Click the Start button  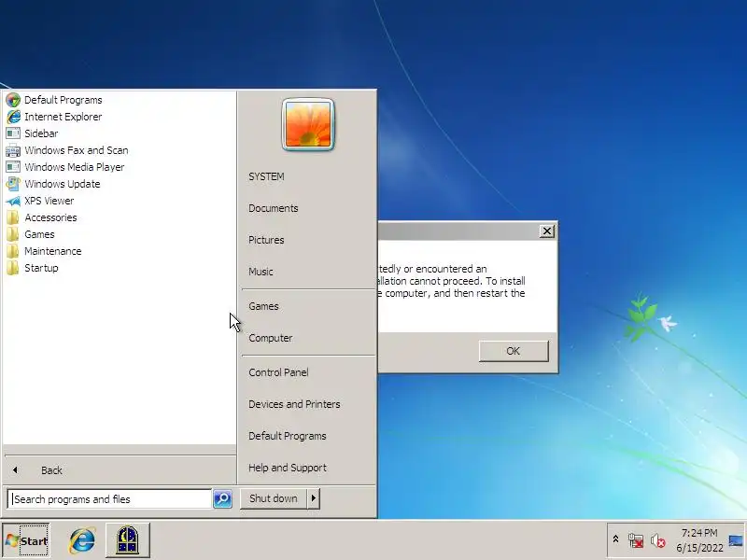pyautogui.click(x=26, y=540)
